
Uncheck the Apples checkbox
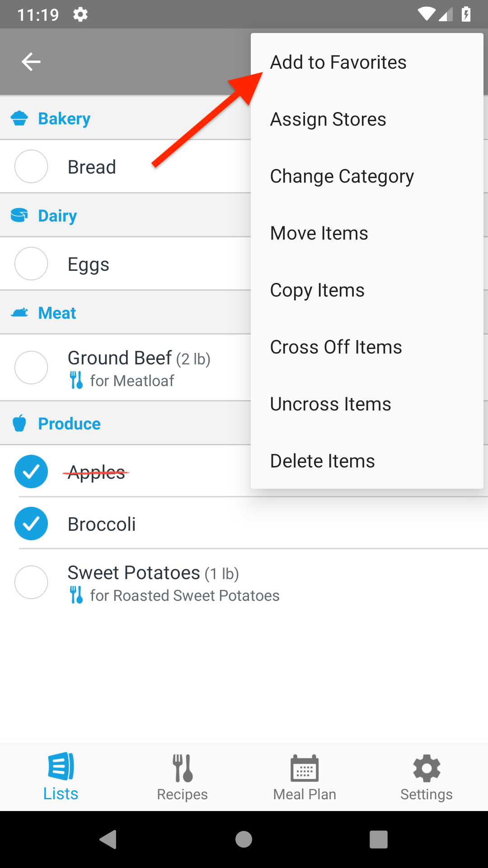tap(31, 472)
